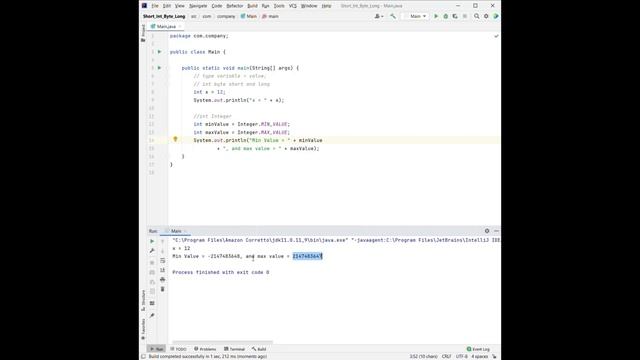
Task: Click Run with Coverage icon in toolbar
Action: coord(455,16)
